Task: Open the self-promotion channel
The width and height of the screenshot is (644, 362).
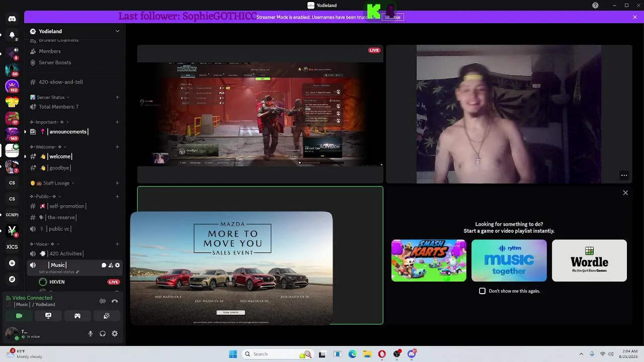Action: (74, 206)
